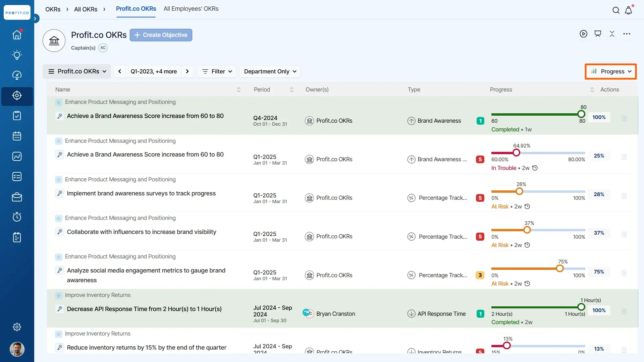
Task: Open check-in action for Decrease API Response Time row
Action: click(624, 312)
